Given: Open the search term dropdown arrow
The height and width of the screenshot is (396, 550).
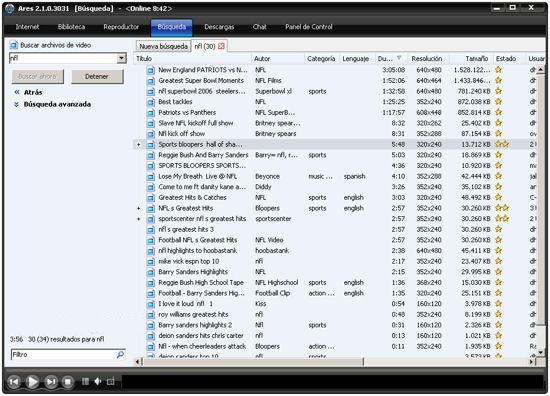Looking at the screenshot, I should [121, 58].
